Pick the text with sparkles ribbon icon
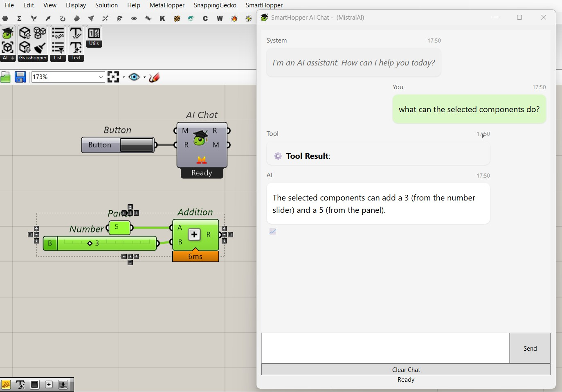562x392 pixels. (x=76, y=47)
